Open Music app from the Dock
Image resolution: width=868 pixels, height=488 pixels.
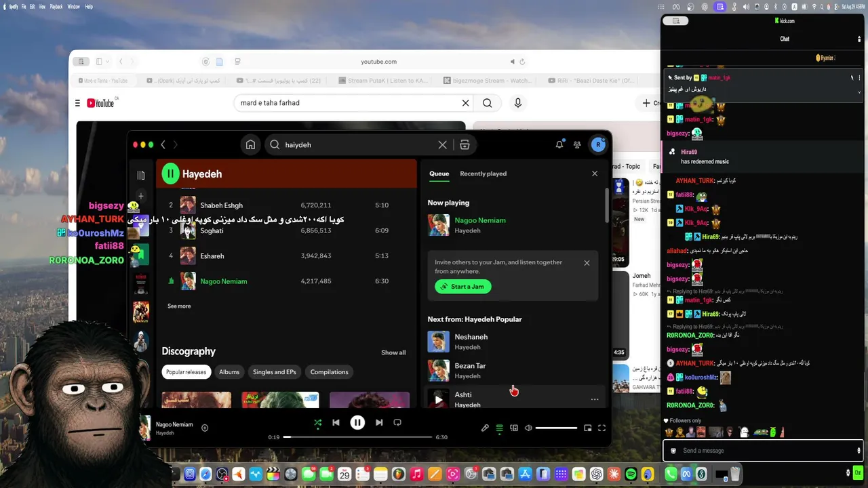coord(417,474)
